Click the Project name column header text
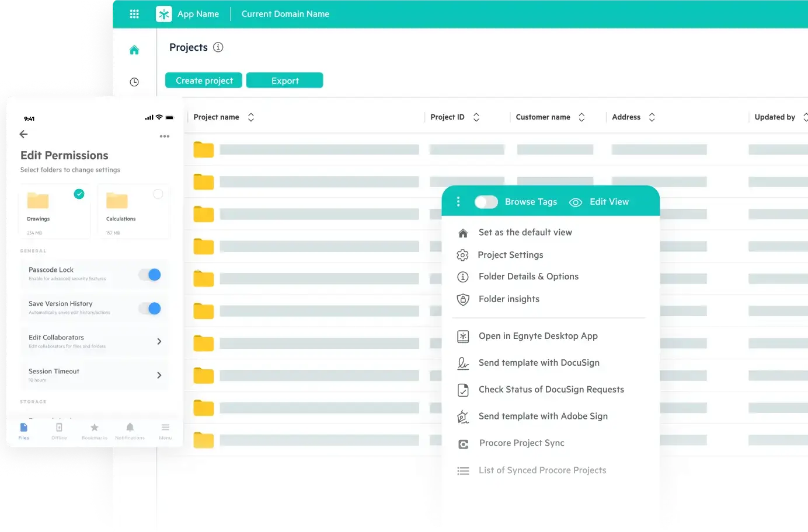808x532 pixels. click(x=217, y=117)
